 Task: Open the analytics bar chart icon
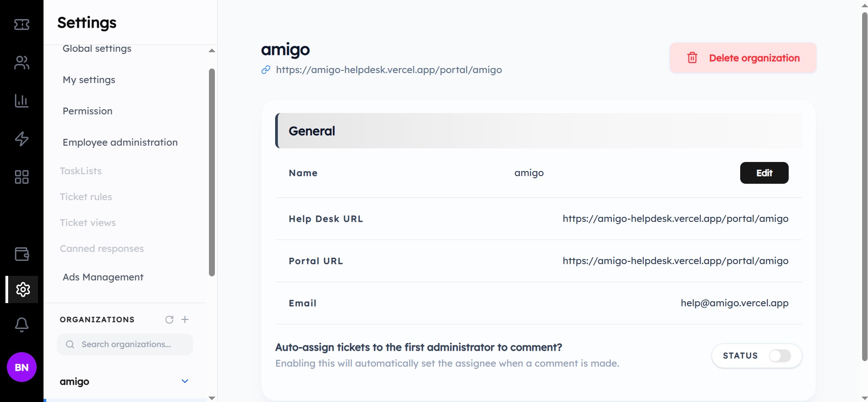point(21,101)
